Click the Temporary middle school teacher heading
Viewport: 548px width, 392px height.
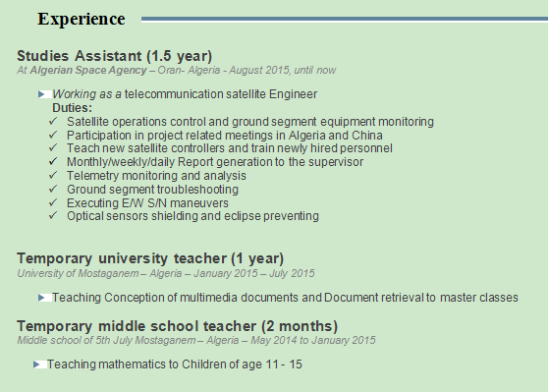coord(177,326)
